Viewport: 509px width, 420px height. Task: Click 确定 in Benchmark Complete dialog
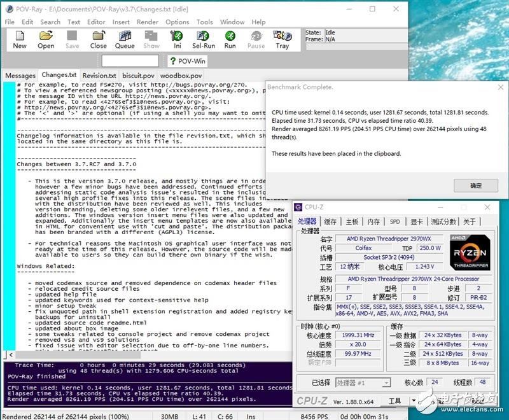(x=475, y=185)
